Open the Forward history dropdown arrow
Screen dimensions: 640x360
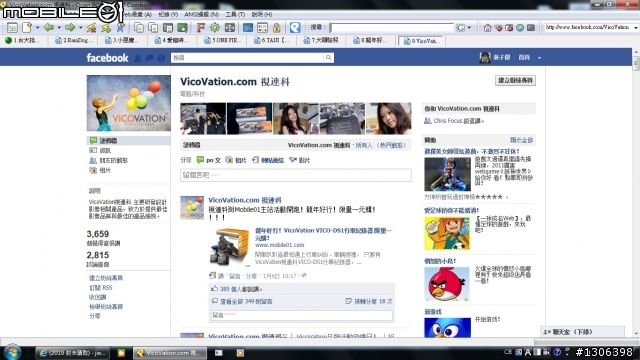[80, 28]
